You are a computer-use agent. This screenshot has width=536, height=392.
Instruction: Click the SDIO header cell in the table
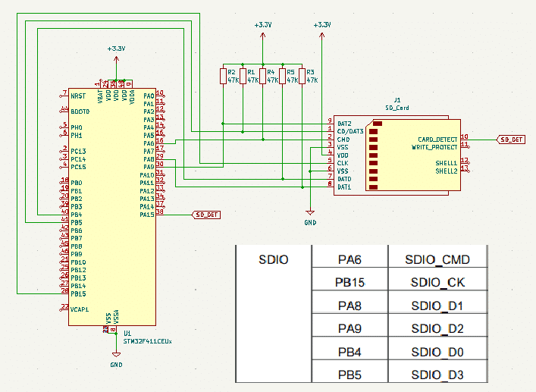point(274,260)
